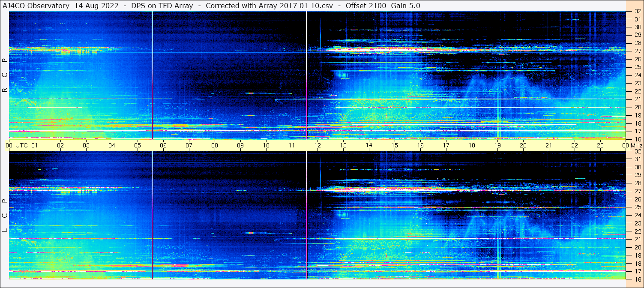Click the 17 MHz tick of the RCP panel
This screenshot has height=288, width=644.
[x=637, y=131]
